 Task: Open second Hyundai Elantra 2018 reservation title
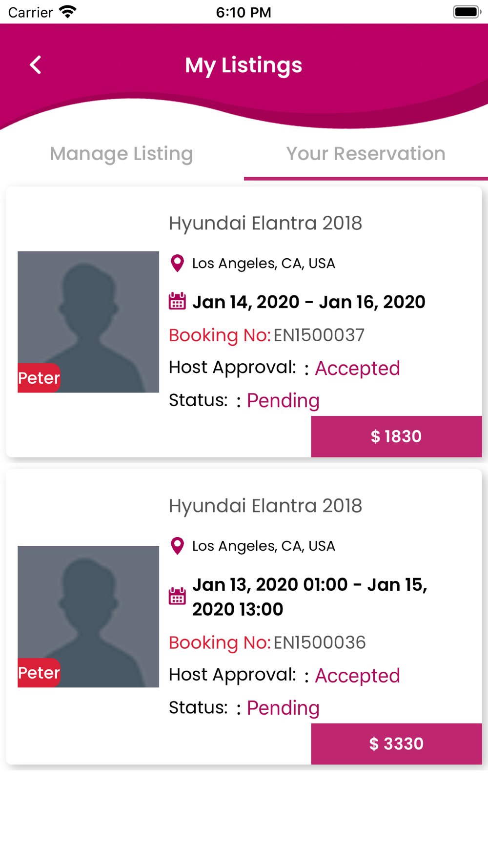click(x=265, y=506)
